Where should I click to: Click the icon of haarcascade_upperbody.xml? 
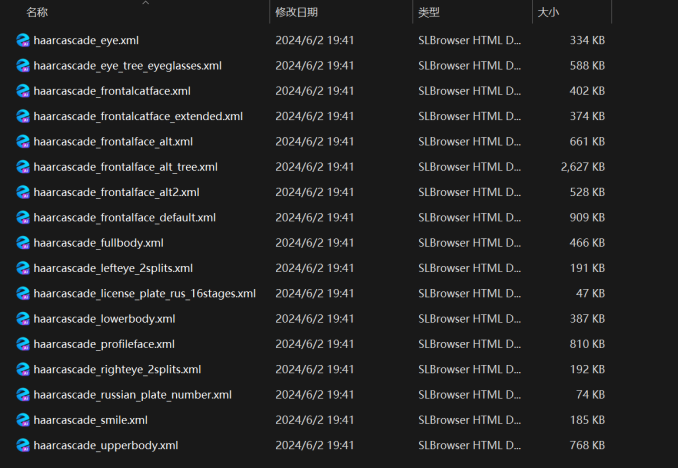point(23,446)
